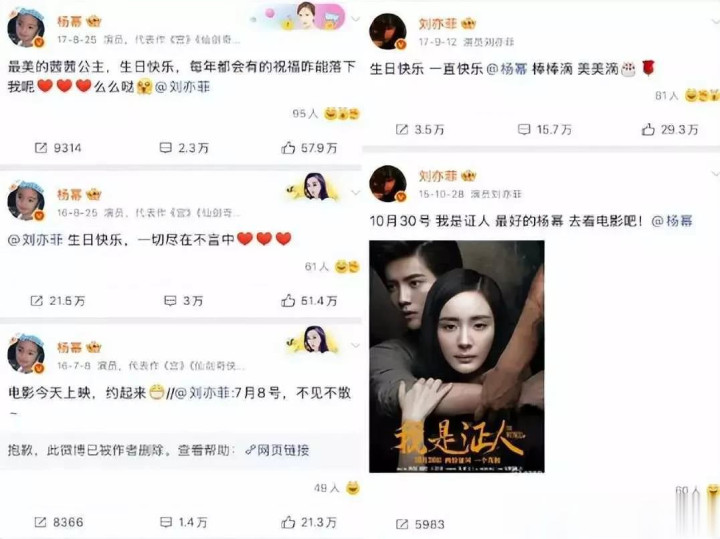The height and width of the screenshot is (539, 720).
Task: Open the 我是证人 movie poster image
Action: pos(457,356)
